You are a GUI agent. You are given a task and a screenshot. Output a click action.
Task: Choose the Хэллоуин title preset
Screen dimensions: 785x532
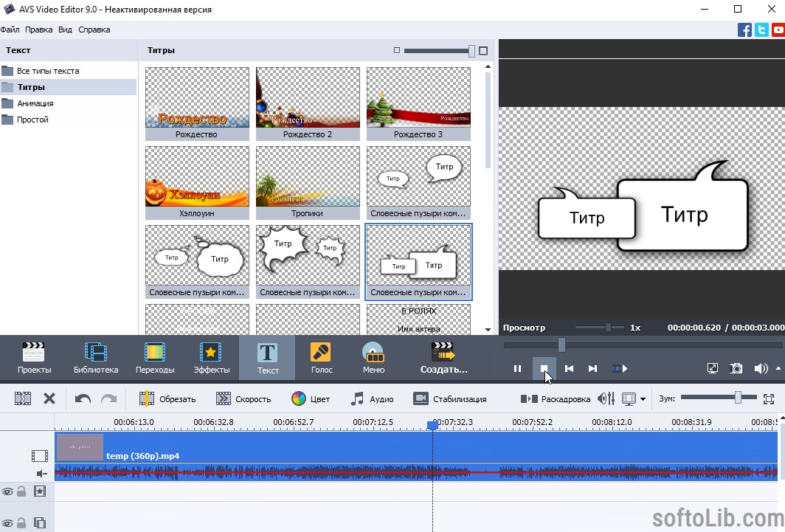coord(197,183)
